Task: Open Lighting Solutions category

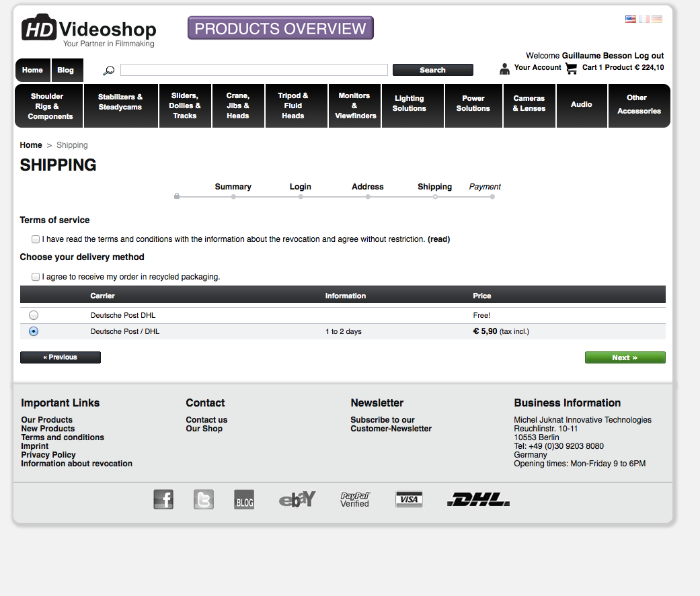Action: [x=412, y=106]
